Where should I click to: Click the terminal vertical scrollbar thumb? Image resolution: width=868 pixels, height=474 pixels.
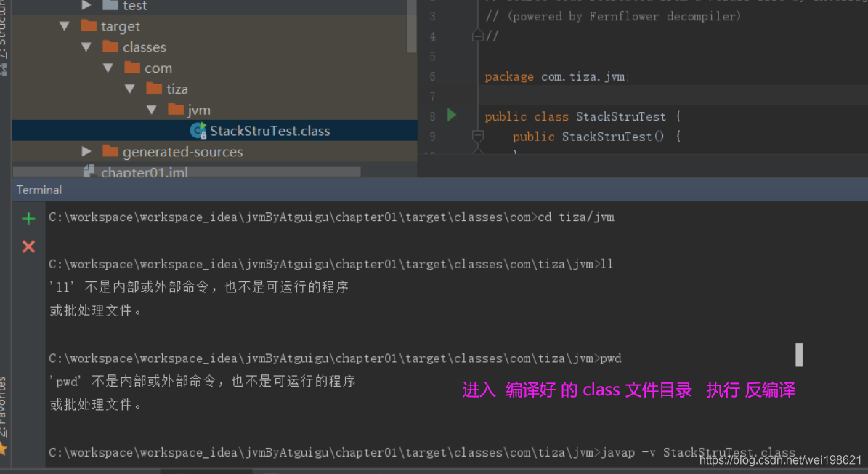(x=799, y=355)
